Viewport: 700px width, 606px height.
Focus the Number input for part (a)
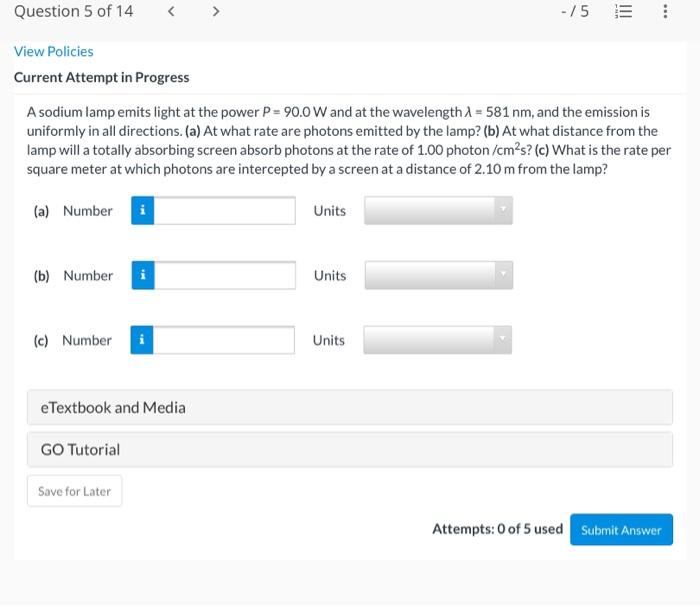coord(225,210)
